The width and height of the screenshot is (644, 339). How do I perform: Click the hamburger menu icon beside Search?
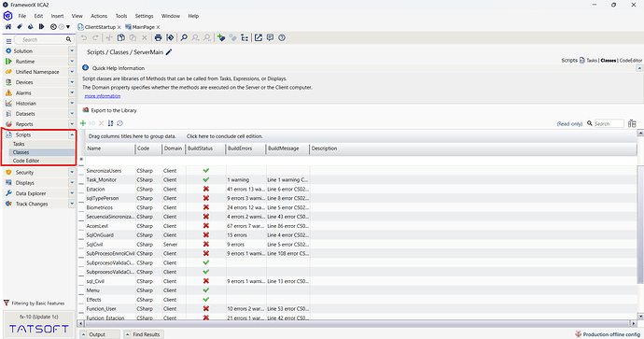point(8,40)
